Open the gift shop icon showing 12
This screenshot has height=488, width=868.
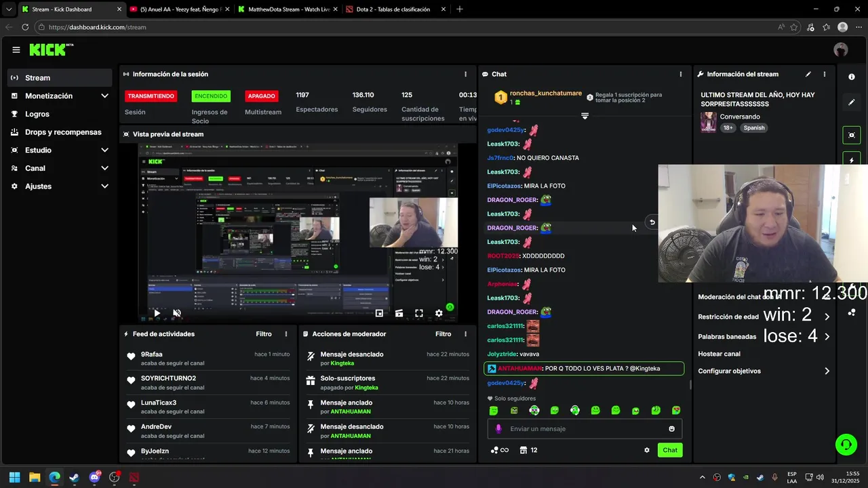(x=528, y=450)
